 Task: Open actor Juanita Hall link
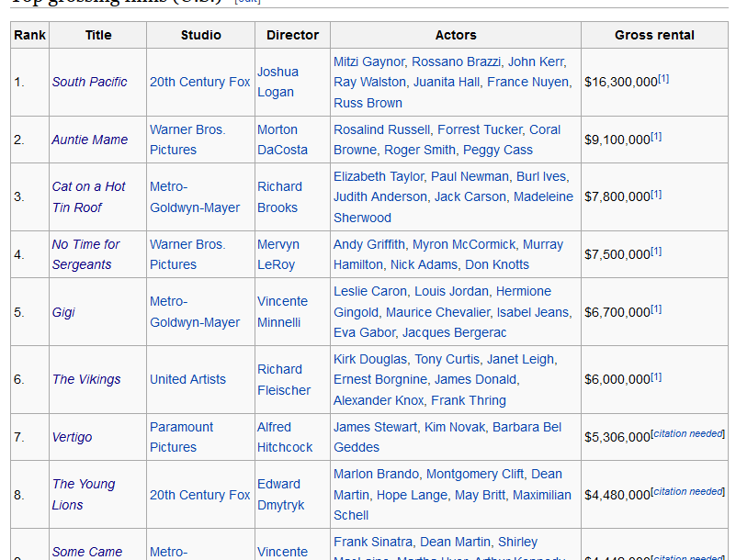coord(447,82)
